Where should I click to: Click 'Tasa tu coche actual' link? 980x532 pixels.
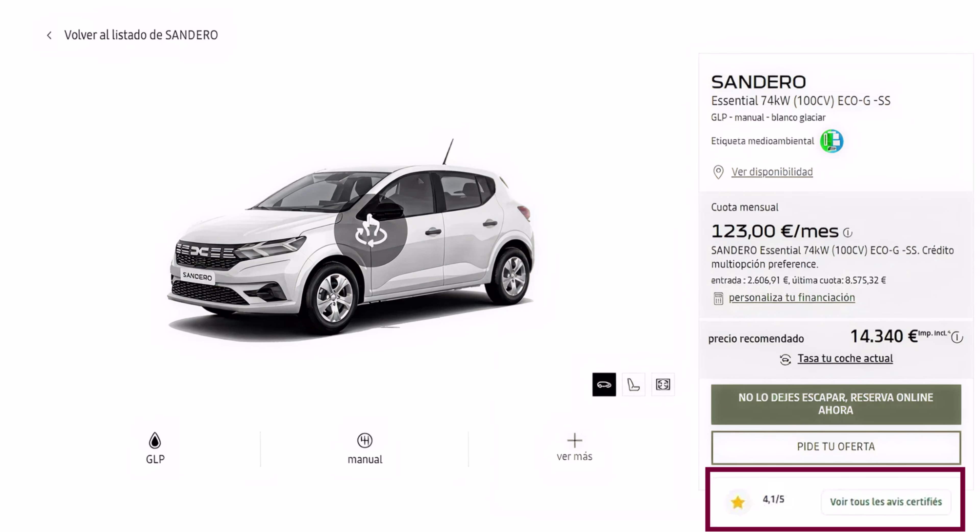click(x=845, y=358)
